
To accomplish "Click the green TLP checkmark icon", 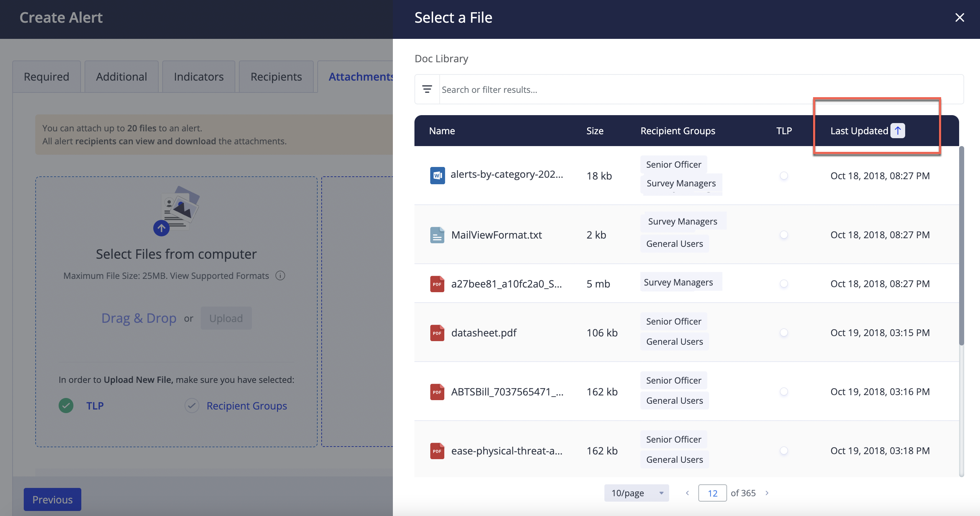I will coord(66,406).
